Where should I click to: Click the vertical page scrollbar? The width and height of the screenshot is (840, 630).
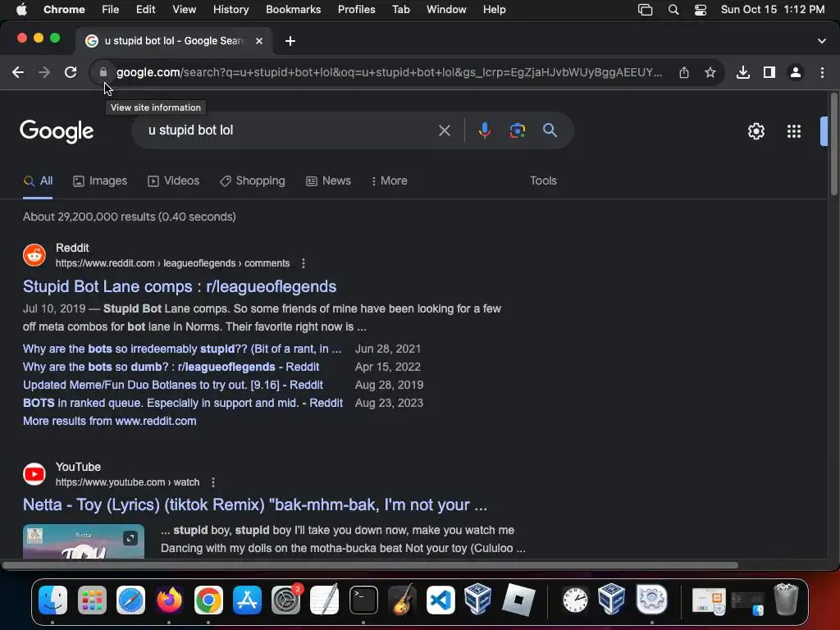coord(834,144)
